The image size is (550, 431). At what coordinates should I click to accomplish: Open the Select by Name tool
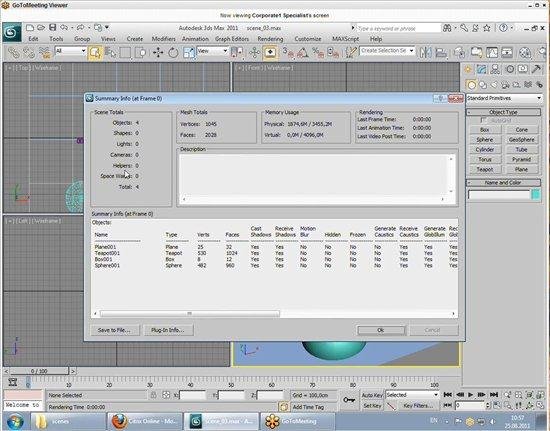tap(110, 53)
